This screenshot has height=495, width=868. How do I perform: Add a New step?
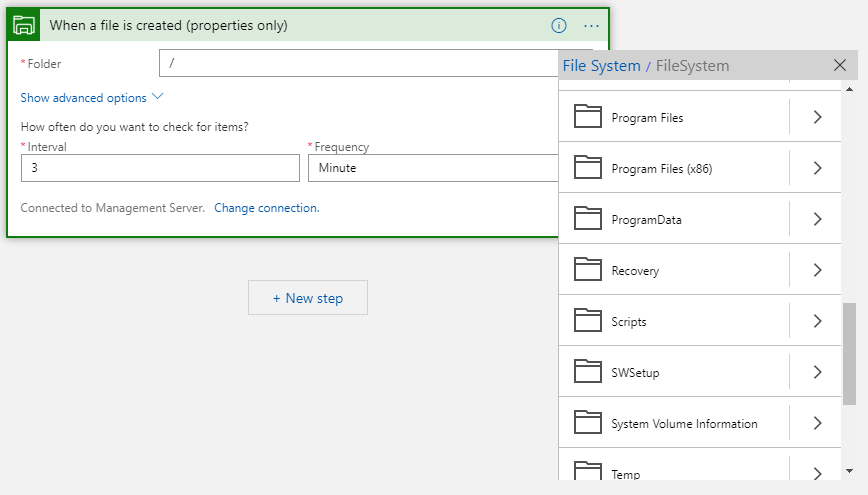click(x=308, y=298)
